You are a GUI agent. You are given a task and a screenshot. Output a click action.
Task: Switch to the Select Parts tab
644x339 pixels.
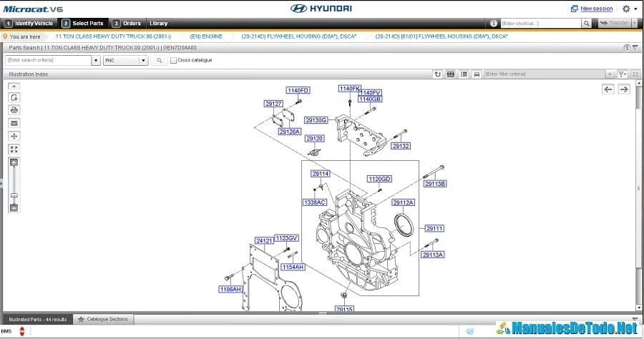click(x=84, y=24)
